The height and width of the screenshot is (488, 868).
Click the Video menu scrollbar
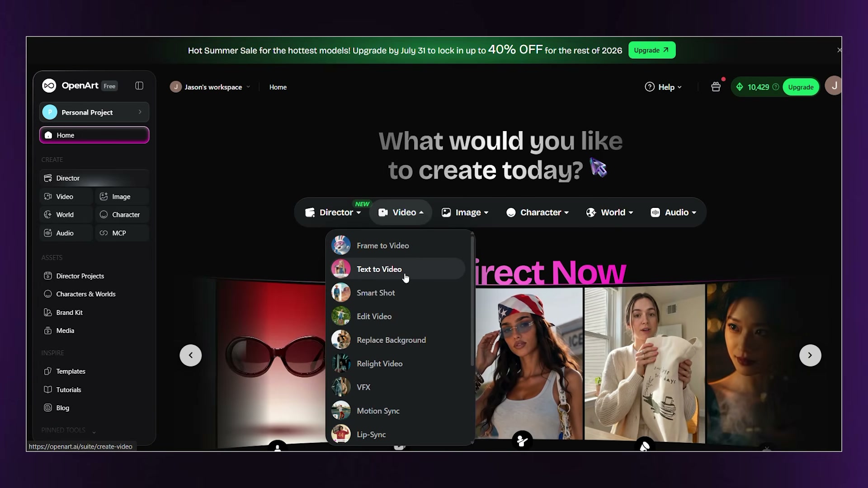(x=472, y=300)
